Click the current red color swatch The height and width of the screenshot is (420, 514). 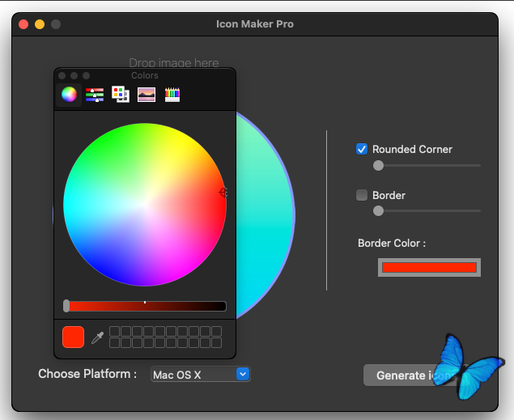point(73,337)
